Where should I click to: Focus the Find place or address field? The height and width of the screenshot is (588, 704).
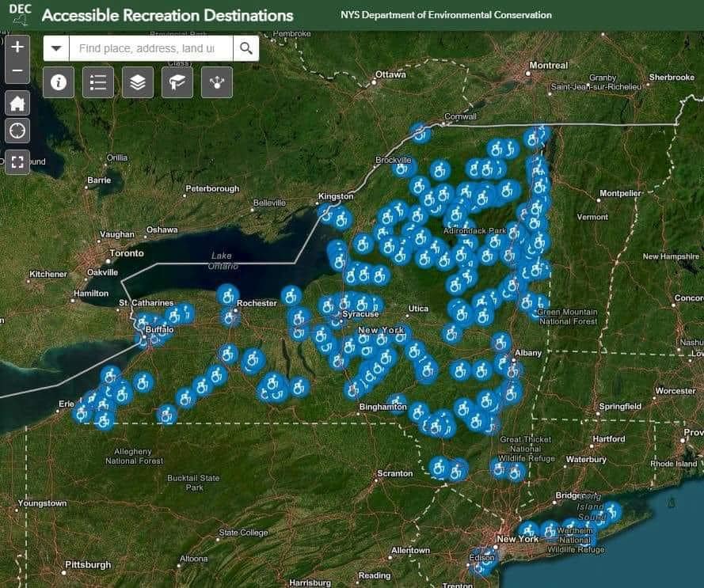[x=150, y=48]
